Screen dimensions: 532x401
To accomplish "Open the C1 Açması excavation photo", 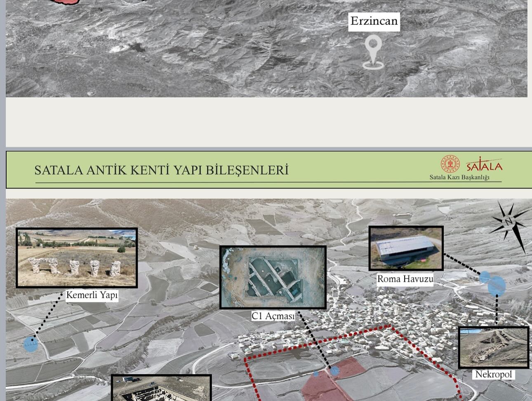I will [x=273, y=277].
